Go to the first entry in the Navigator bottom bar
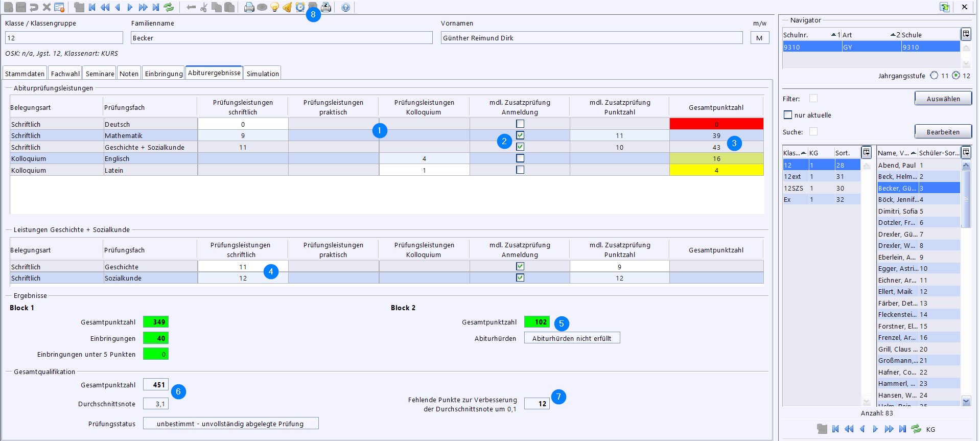 pyautogui.click(x=835, y=429)
